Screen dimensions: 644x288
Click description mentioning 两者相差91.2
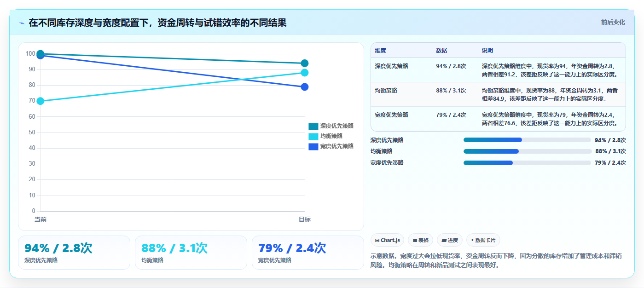(550, 70)
